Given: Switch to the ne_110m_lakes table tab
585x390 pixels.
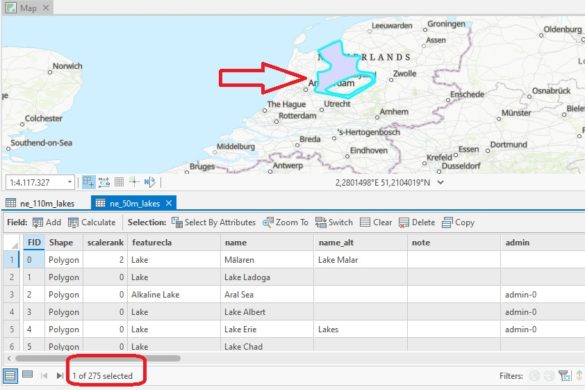Looking at the screenshot, I should tap(40, 203).
